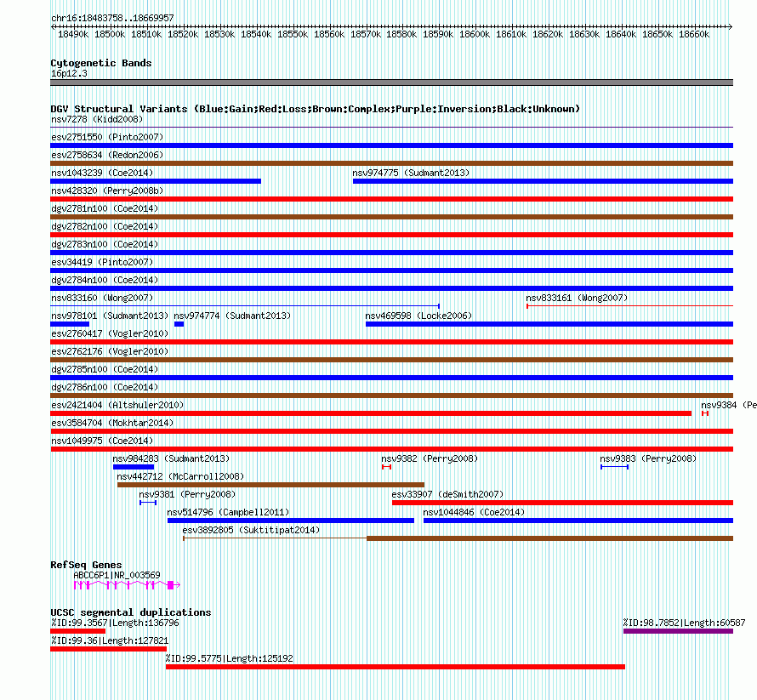757x700 pixels.
Task: Click the esv34419 (Pinto2007) label
Action: [x=102, y=262]
